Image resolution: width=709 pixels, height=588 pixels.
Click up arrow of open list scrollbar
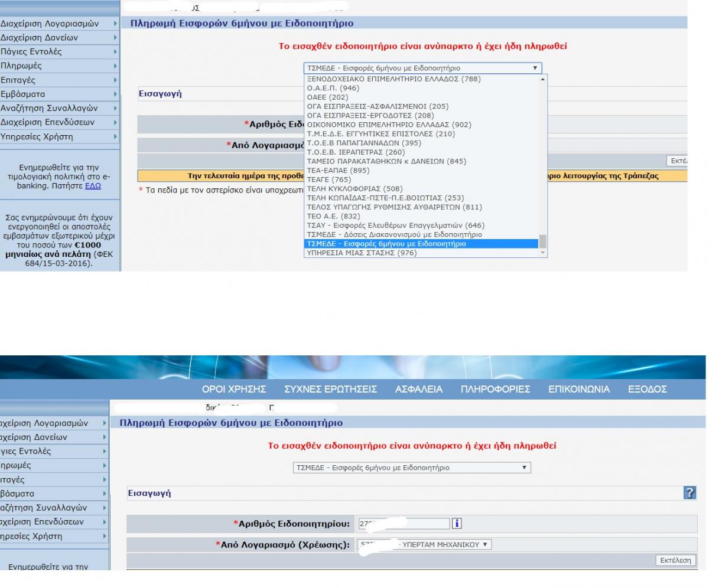pos(543,79)
